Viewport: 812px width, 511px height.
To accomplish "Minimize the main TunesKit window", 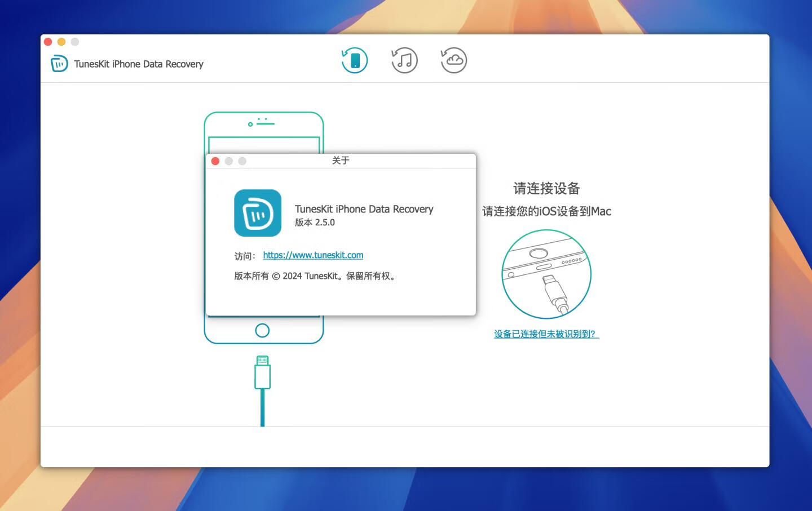I will click(61, 42).
